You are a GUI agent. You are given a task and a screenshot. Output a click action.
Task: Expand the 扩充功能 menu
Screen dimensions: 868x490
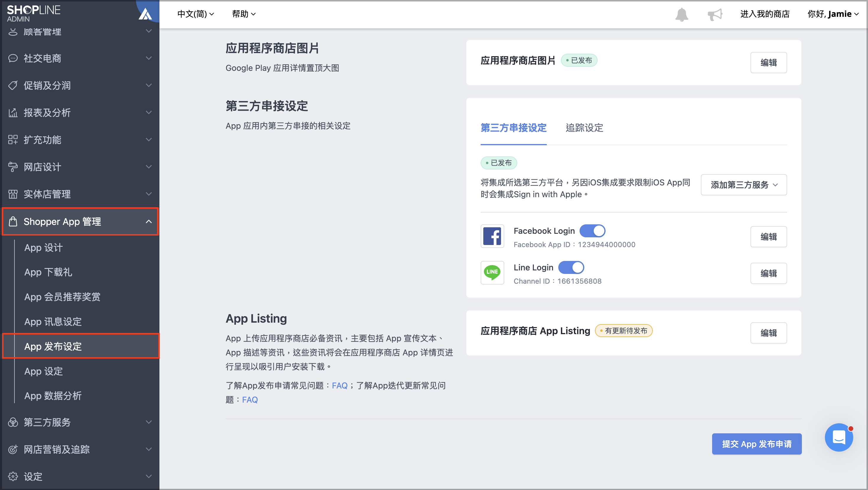(80, 140)
